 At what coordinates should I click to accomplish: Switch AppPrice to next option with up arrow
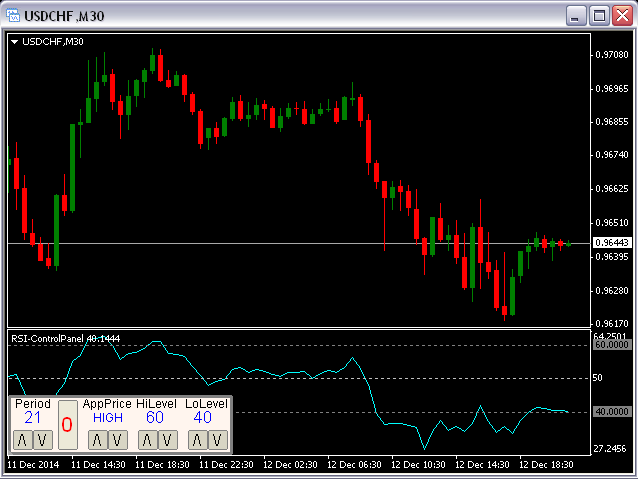(x=97, y=440)
